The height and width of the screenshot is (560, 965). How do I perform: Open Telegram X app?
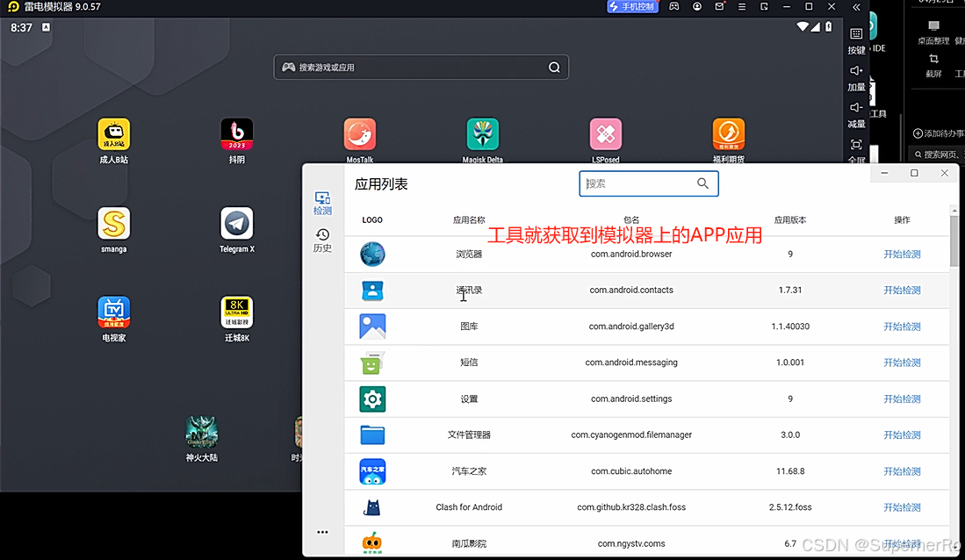click(237, 223)
